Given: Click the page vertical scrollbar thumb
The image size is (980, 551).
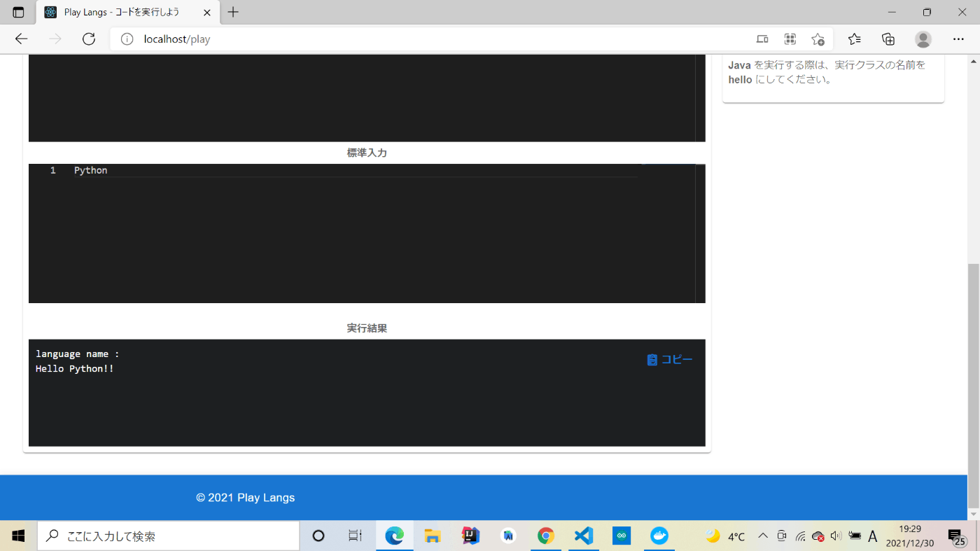Looking at the screenshot, I should [974, 385].
